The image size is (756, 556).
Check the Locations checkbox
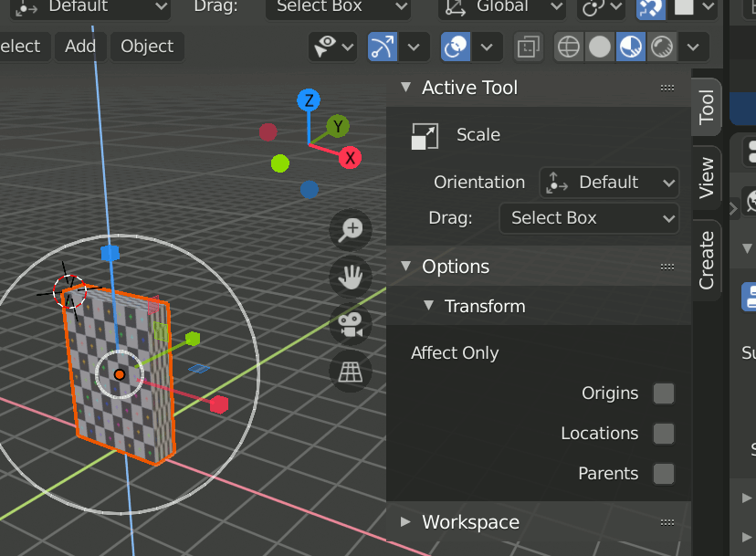664,434
